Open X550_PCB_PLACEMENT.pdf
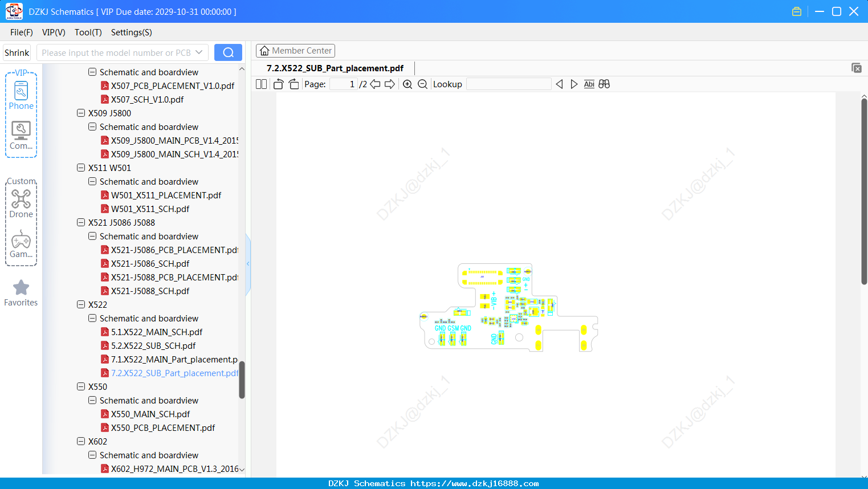The height and width of the screenshot is (489, 868). coord(163,427)
